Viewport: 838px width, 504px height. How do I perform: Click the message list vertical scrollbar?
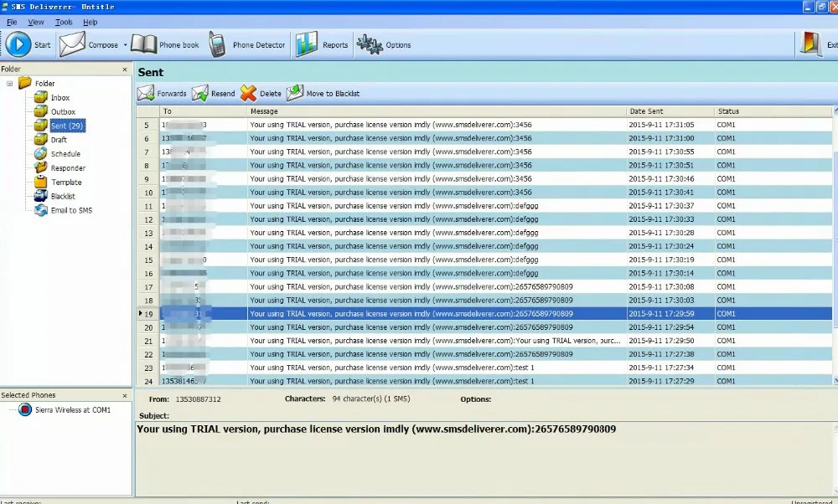tap(834, 251)
